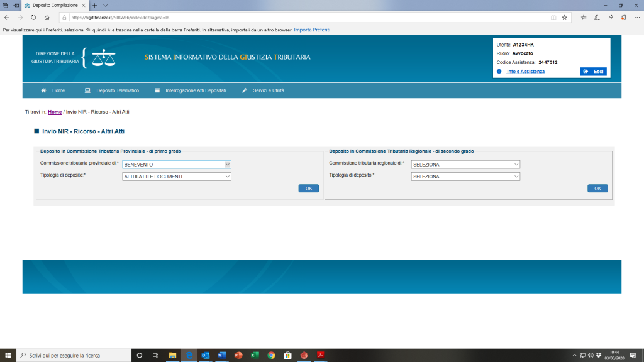Screen dimensions: 644x362
Task: Open the notification center icon
Action: click(x=633, y=356)
